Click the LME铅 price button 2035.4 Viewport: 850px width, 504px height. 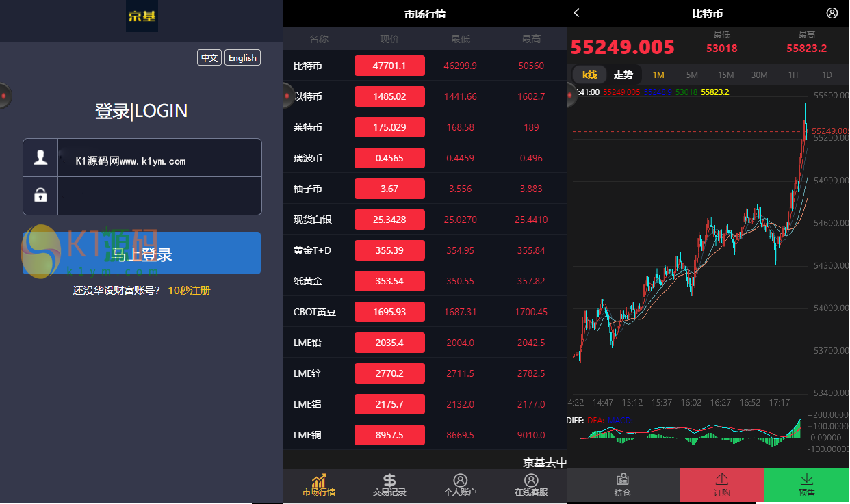click(x=389, y=343)
